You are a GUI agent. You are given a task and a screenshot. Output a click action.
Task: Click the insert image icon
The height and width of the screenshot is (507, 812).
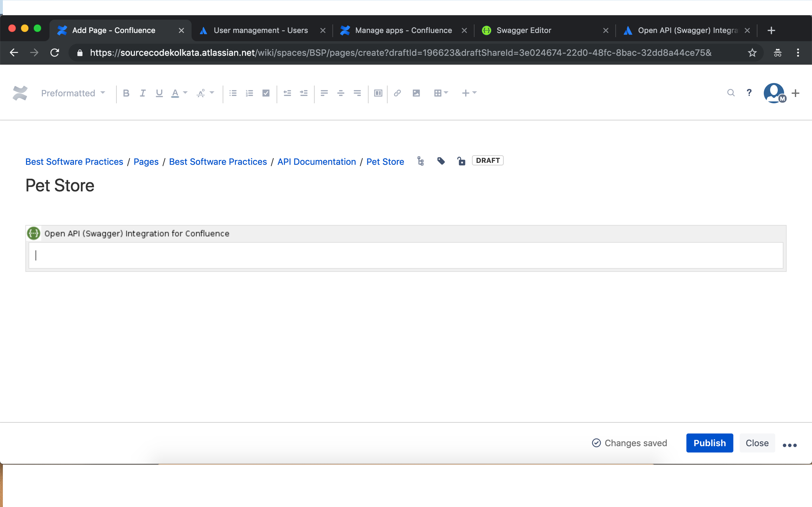[x=416, y=93]
